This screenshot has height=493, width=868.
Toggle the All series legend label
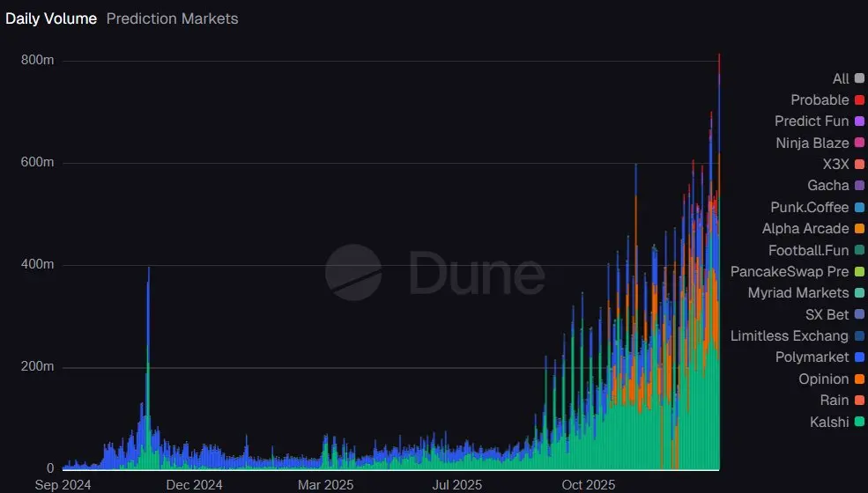(x=841, y=78)
